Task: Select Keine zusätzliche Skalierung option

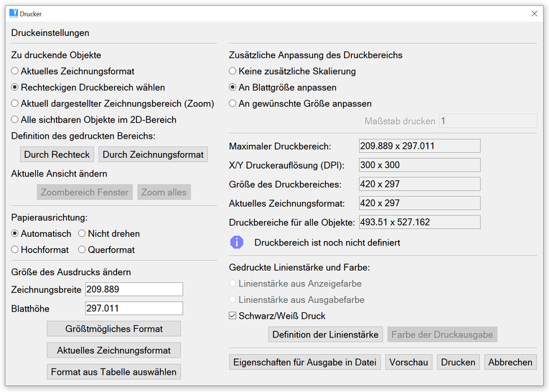Action: (x=233, y=71)
